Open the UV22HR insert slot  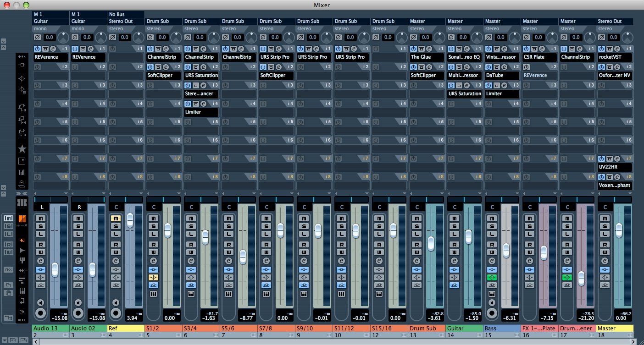coord(615,167)
